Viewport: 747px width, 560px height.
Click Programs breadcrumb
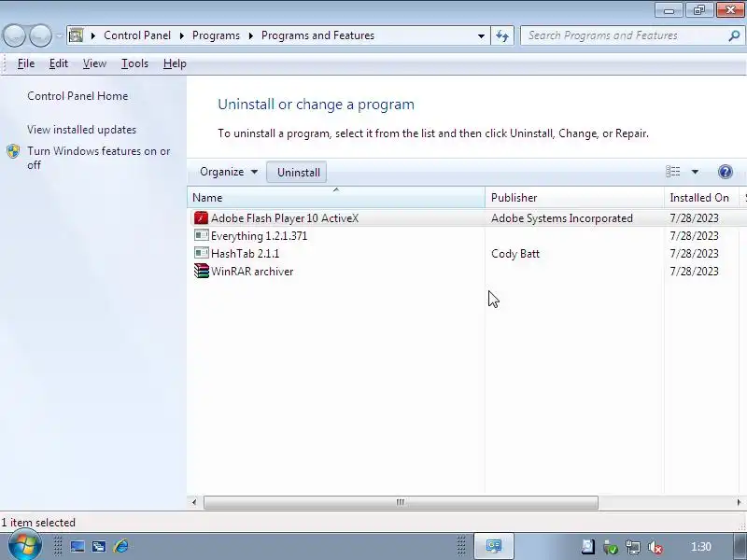coord(216,35)
